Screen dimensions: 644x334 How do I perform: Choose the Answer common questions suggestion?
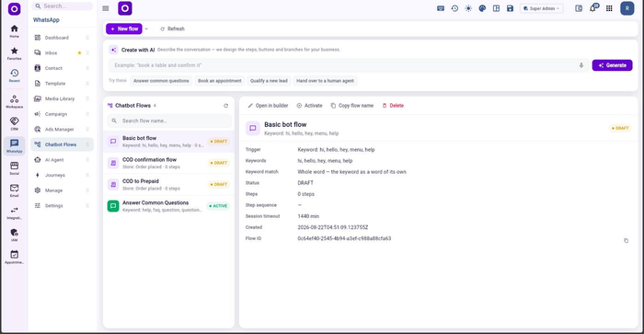pyautogui.click(x=161, y=81)
